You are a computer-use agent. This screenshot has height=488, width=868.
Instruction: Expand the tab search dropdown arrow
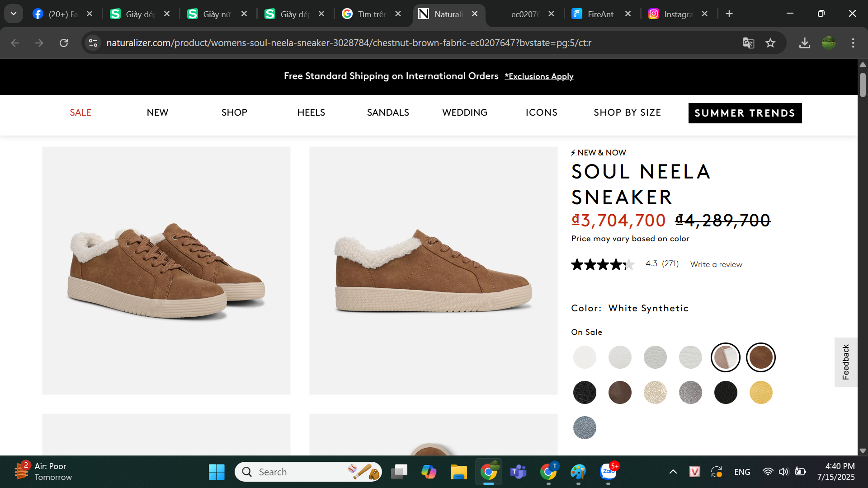pos(14,14)
